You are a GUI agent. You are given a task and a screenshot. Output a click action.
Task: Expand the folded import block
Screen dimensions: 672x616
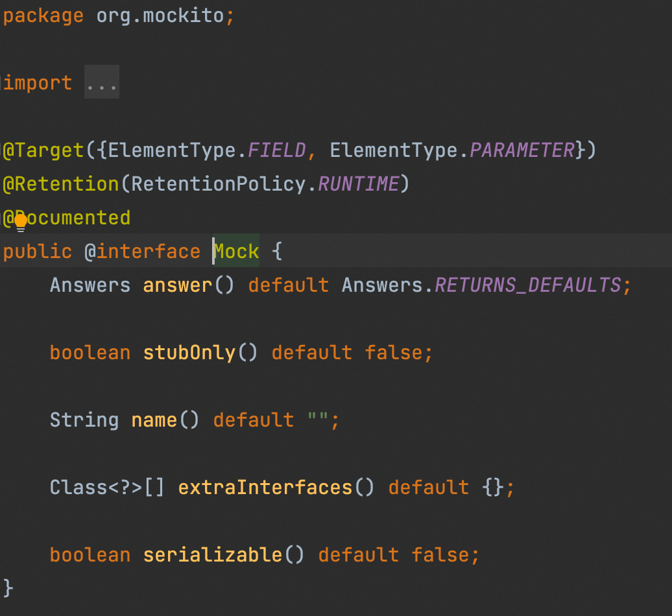point(102,82)
